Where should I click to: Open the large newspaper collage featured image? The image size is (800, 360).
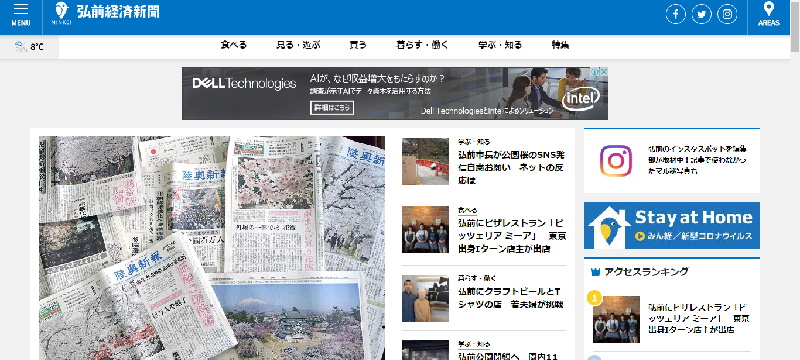212,248
